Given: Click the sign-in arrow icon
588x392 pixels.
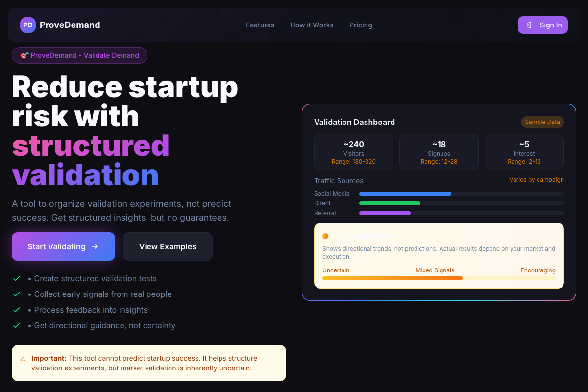Looking at the screenshot, I should click(x=528, y=25).
